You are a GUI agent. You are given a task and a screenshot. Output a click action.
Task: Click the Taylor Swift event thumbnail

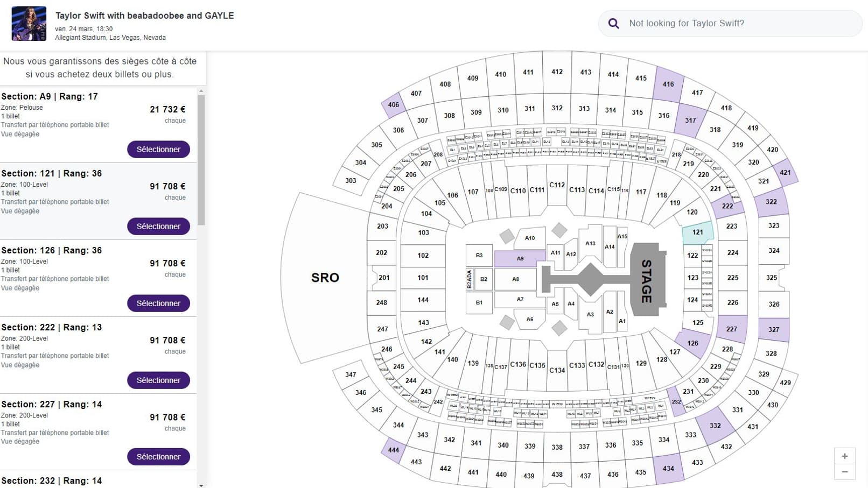coord(29,24)
